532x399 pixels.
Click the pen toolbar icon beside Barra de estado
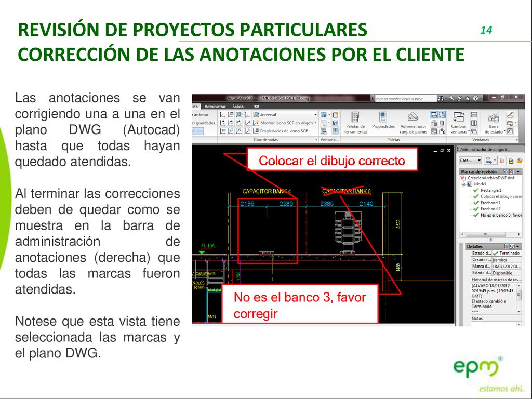pos(510,115)
